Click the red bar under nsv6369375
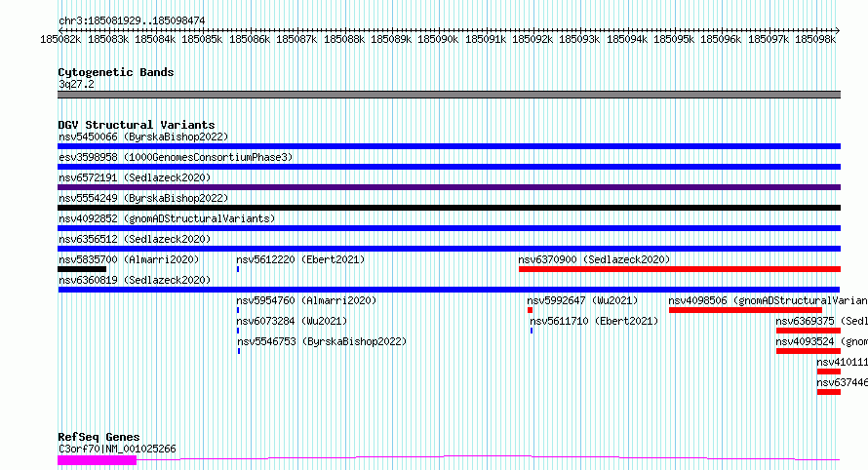868x470 pixels. (809, 331)
